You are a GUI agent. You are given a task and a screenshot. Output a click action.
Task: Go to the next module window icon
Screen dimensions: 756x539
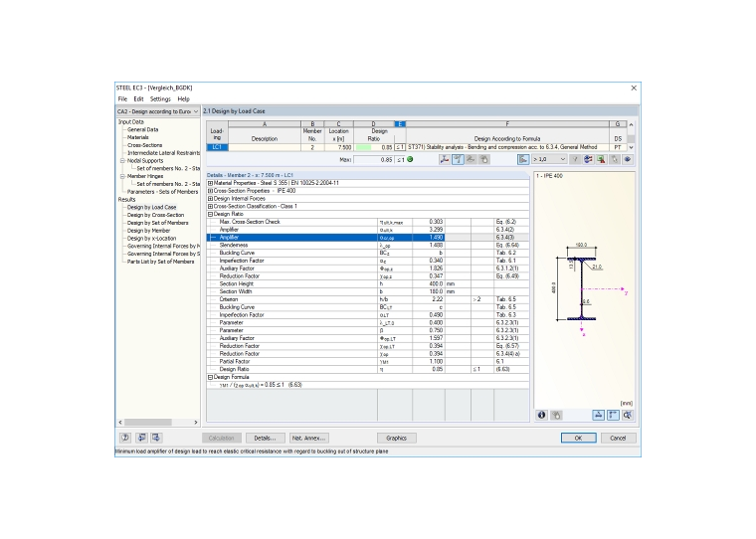pos(156,438)
